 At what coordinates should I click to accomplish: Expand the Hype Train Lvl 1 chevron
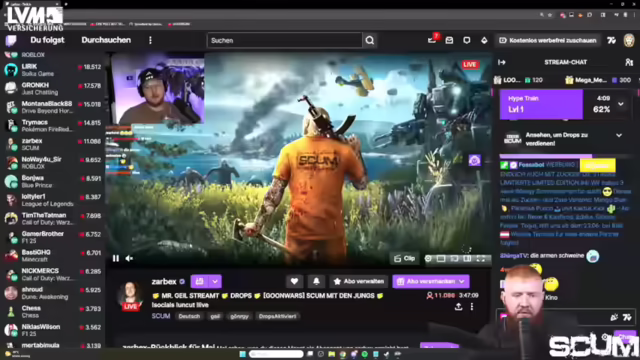pyautogui.click(x=621, y=104)
